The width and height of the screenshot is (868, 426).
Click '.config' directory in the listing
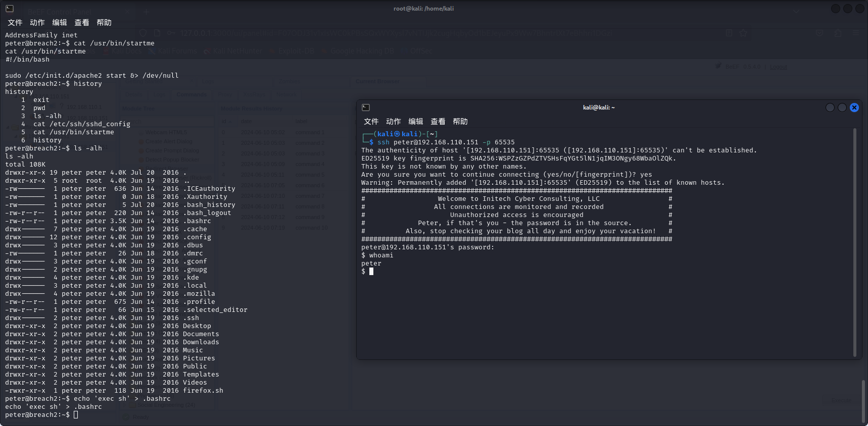point(197,237)
